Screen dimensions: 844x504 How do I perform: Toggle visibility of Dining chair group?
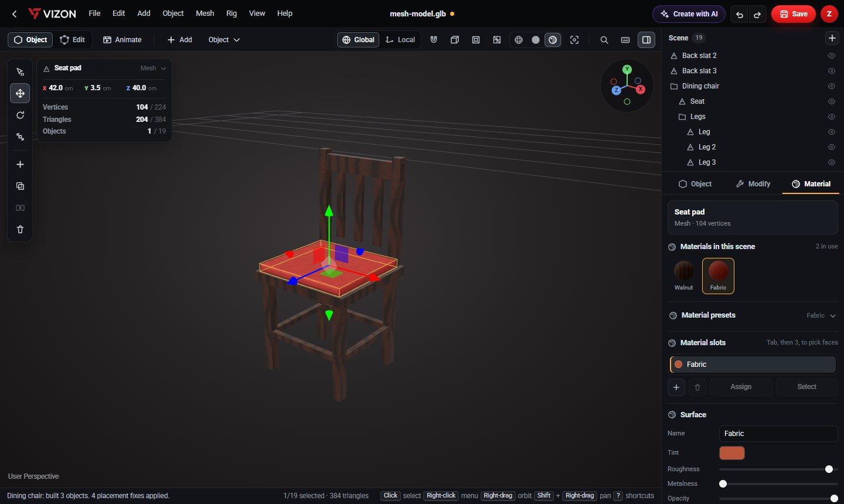point(831,86)
